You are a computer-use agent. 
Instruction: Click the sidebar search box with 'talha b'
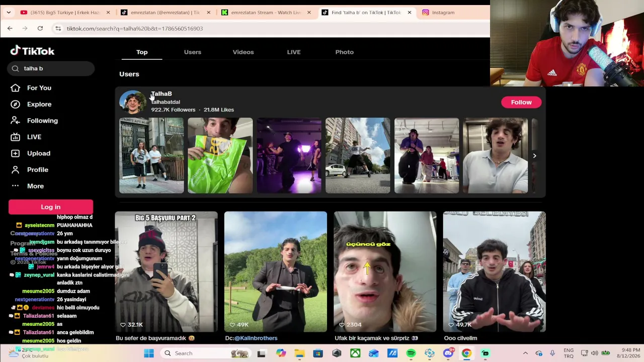(x=51, y=68)
